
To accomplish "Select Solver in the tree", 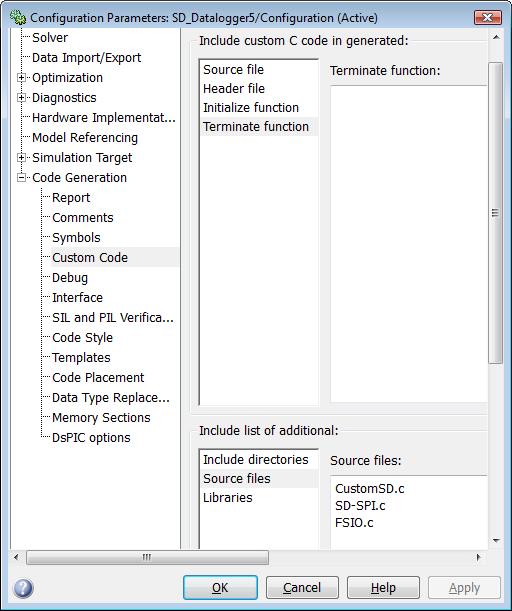I will 50,38.
